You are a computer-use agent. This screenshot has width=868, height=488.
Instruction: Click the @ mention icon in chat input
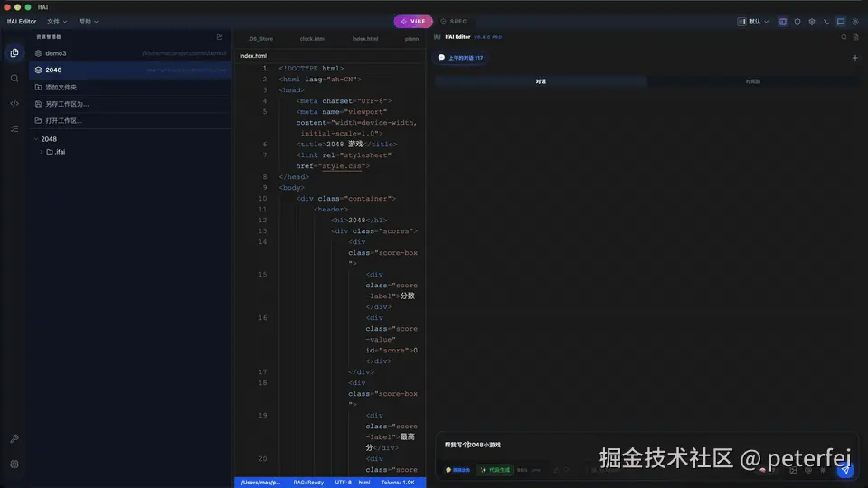pyautogui.click(x=808, y=470)
